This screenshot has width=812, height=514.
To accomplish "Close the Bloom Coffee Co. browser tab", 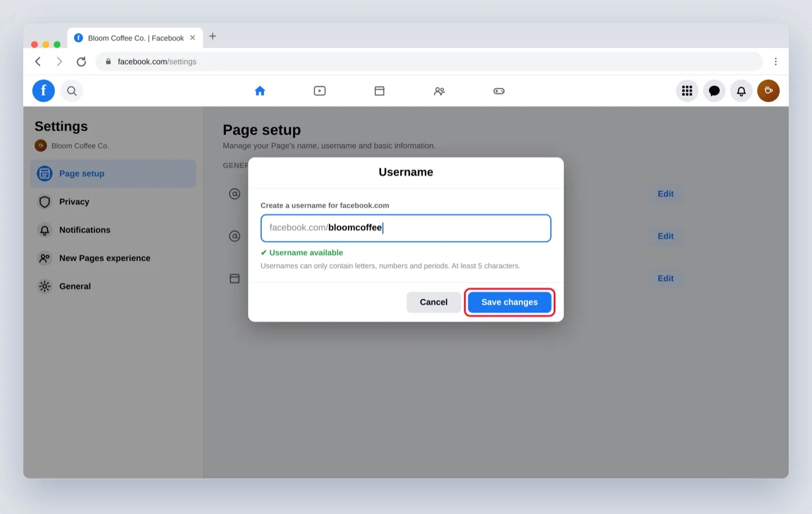I will pyautogui.click(x=193, y=38).
